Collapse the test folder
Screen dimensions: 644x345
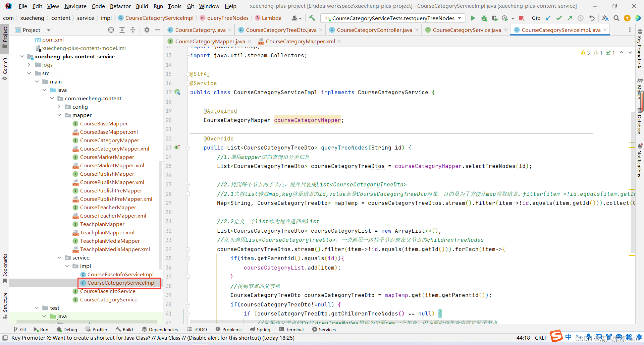(x=37, y=308)
